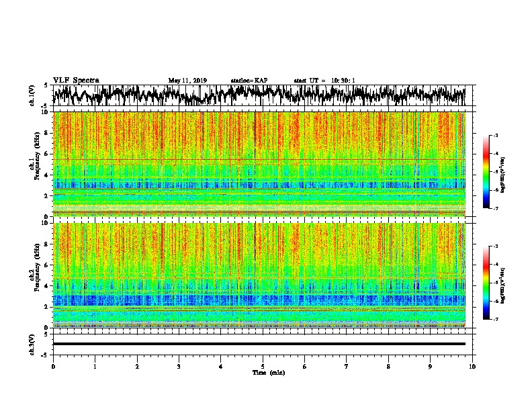Click the ch.2 spectrogram plot
The image size is (532, 411).
259,275
